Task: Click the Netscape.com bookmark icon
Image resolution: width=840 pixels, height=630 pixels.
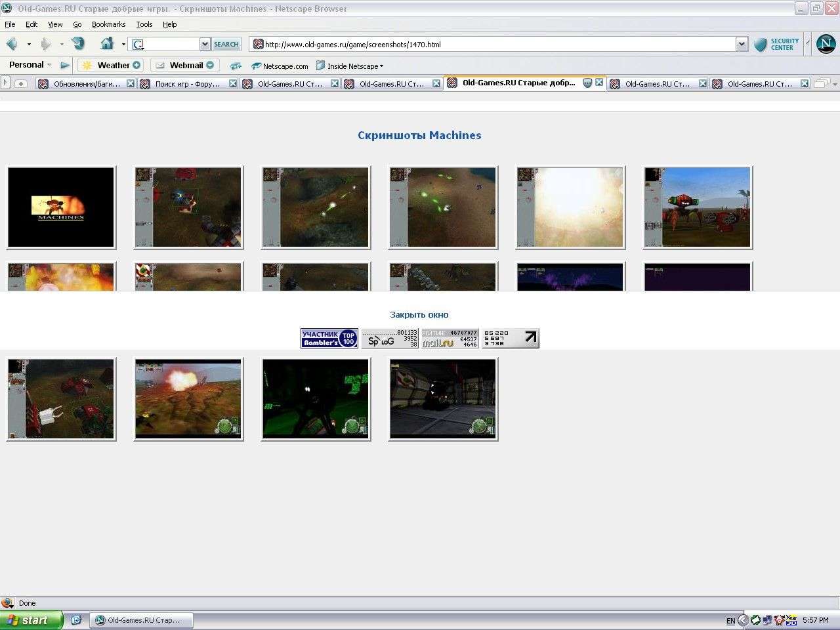Action: tap(256, 66)
